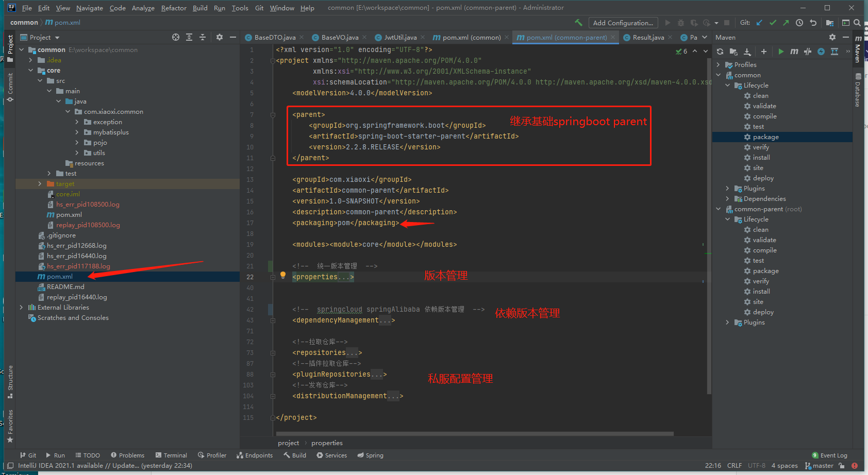Click Reload All Maven Projects icon

click(720, 52)
